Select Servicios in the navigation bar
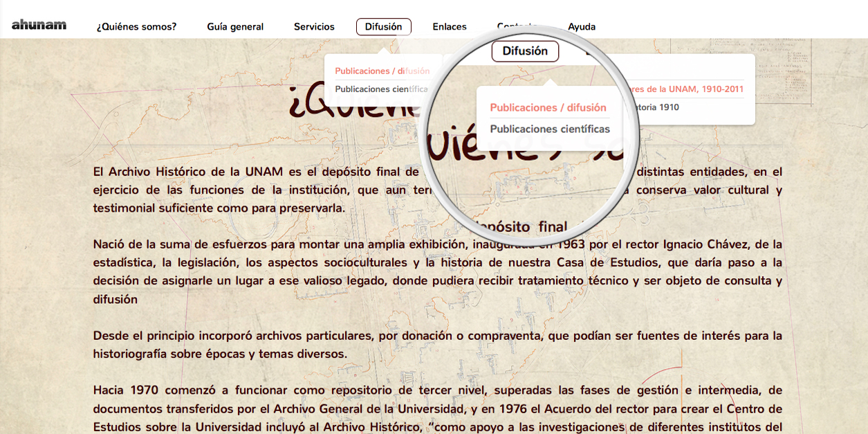 [x=314, y=27]
